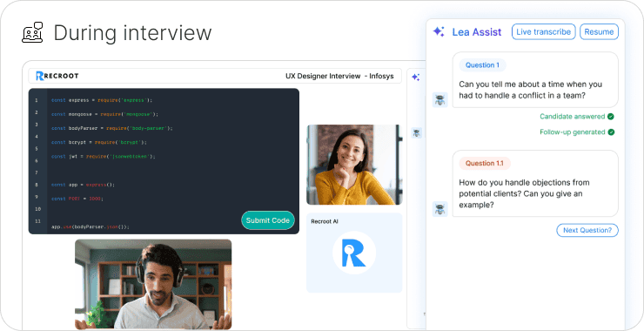Click the Live transcribe button
This screenshot has height=331, width=644.
pos(543,31)
